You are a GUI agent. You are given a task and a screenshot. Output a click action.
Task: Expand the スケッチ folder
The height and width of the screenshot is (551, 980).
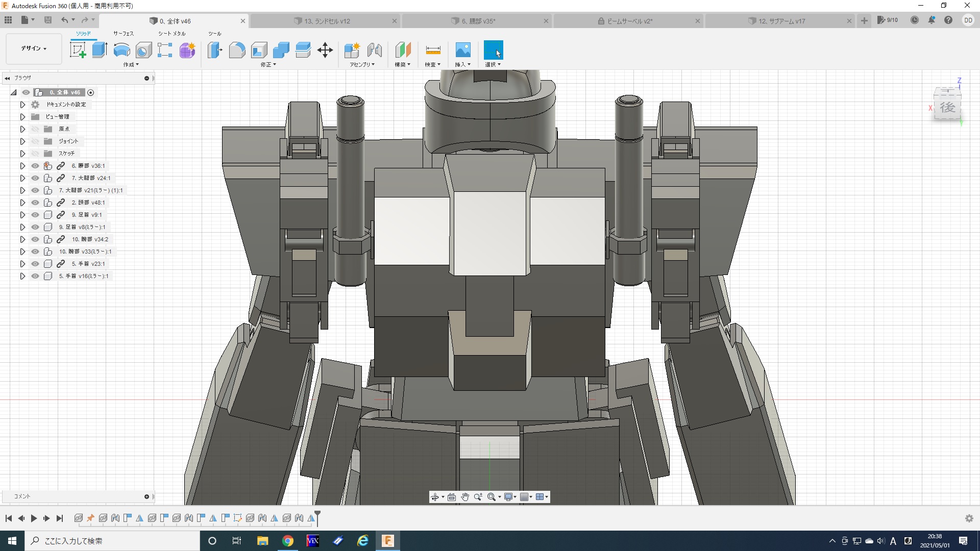tap(22, 154)
